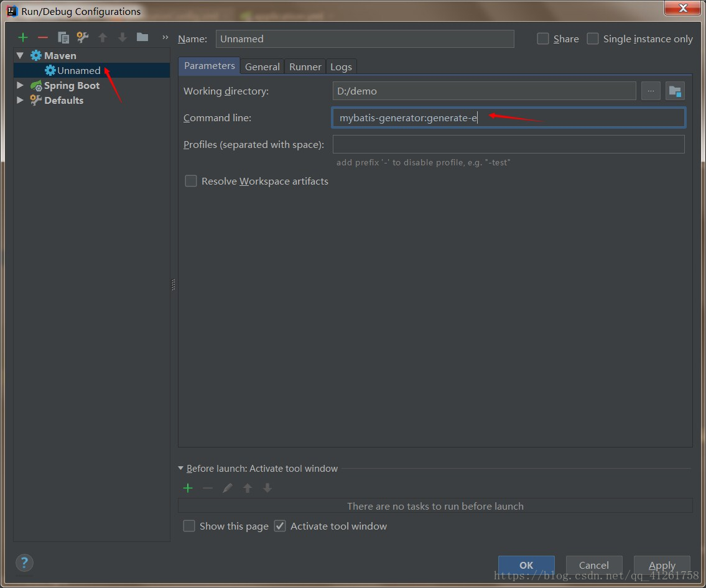Create a new folder for configurations
Viewport: 706px width, 588px height.
(142, 37)
